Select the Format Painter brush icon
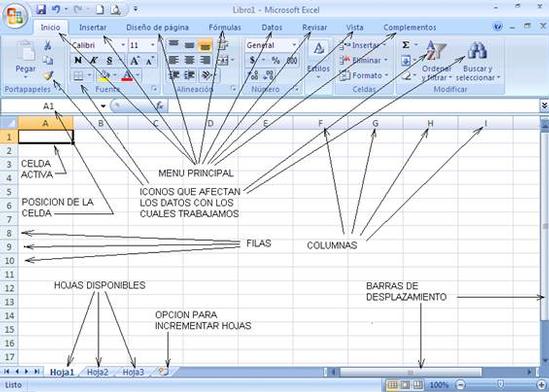The width and height of the screenshot is (549, 392). coord(48,75)
